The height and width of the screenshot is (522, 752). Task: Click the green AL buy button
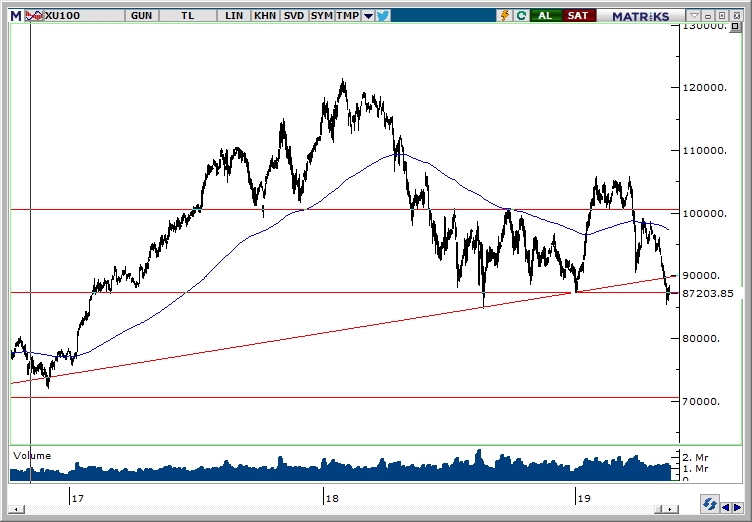click(545, 16)
